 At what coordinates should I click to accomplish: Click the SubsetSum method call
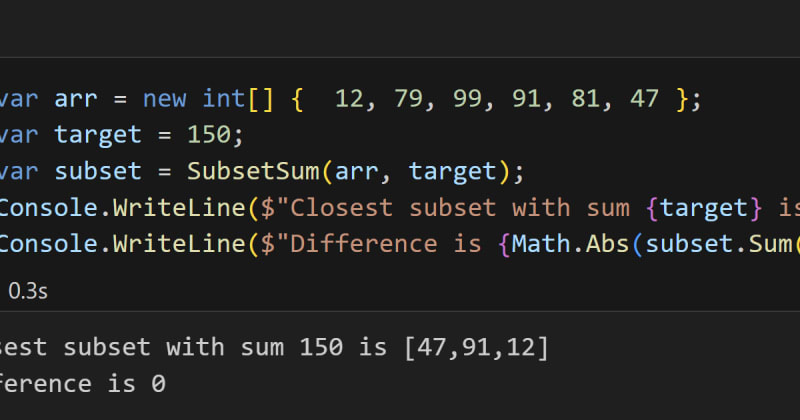(x=253, y=171)
